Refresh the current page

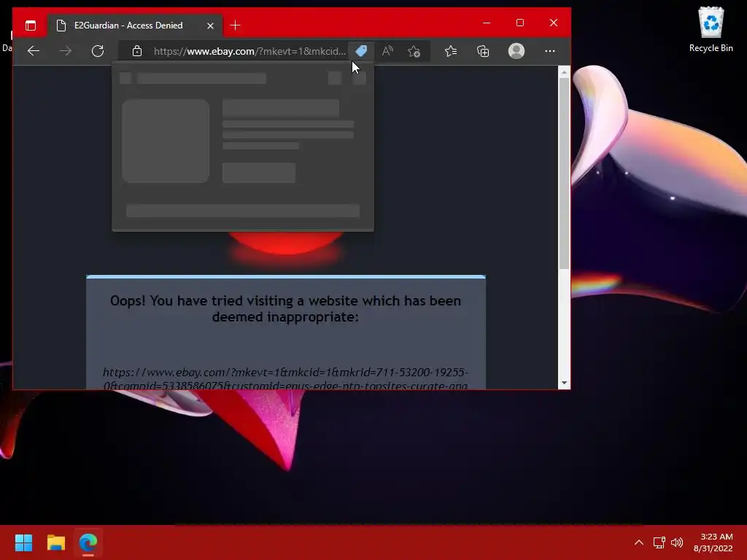tap(98, 51)
